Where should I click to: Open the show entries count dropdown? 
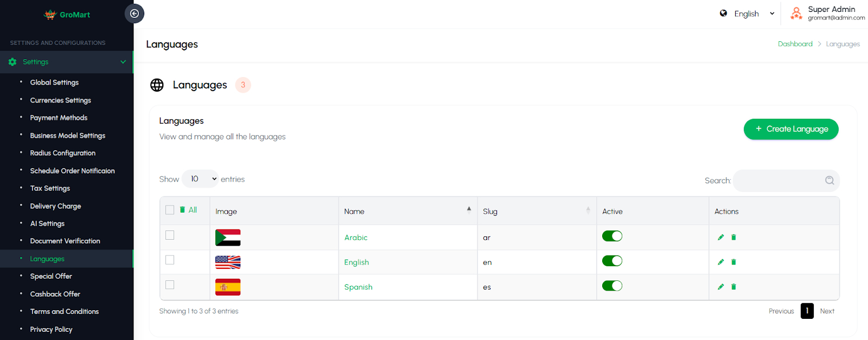(200, 179)
